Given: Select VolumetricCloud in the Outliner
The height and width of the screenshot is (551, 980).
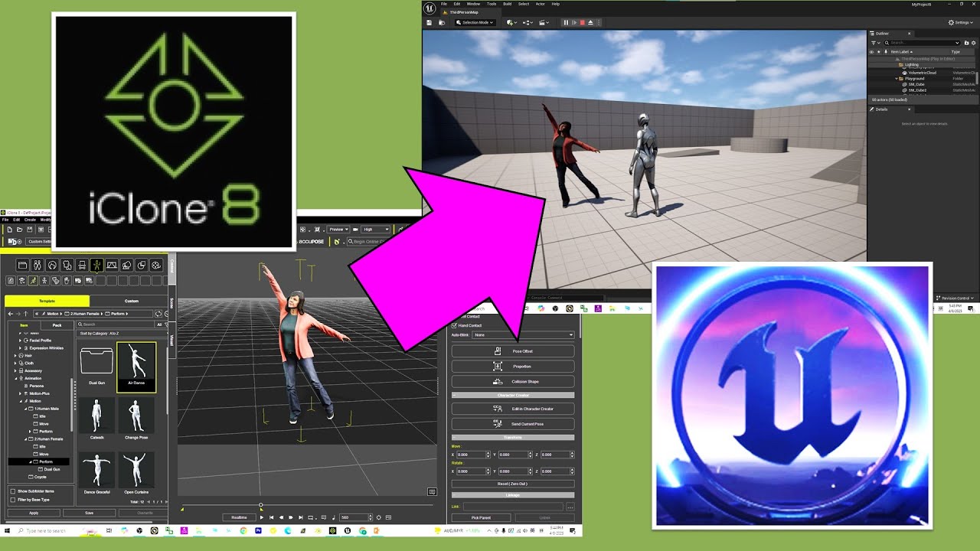Looking at the screenshot, I should (x=924, y=73).
